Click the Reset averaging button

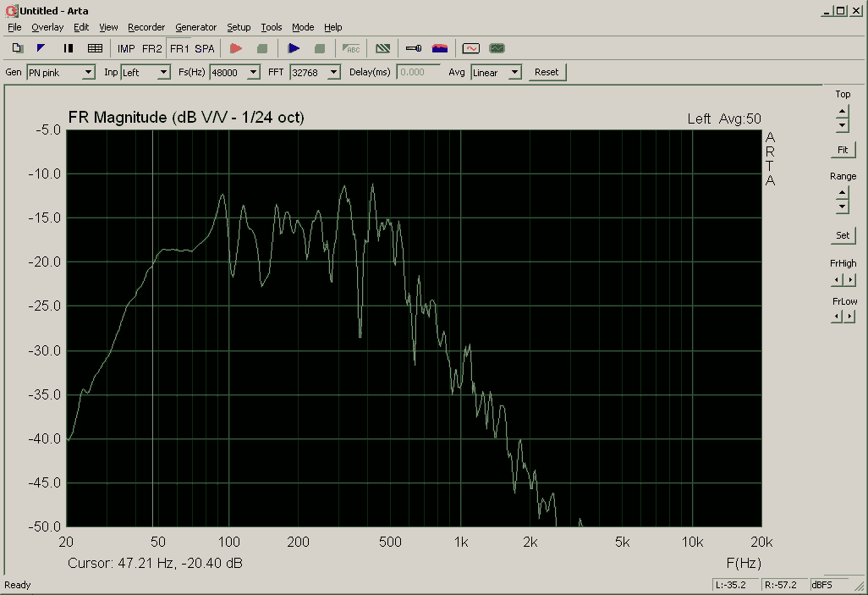pos(547,72)
